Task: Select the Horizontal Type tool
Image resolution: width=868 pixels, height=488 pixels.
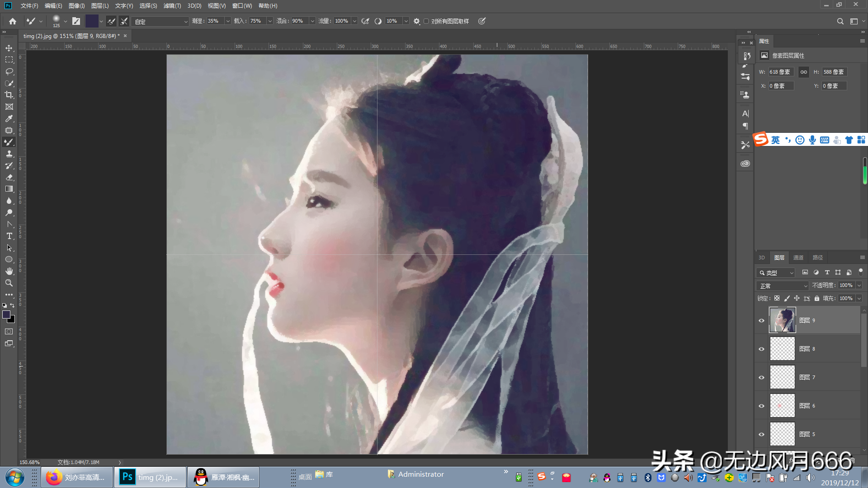Action: click(x=9, y=236)
